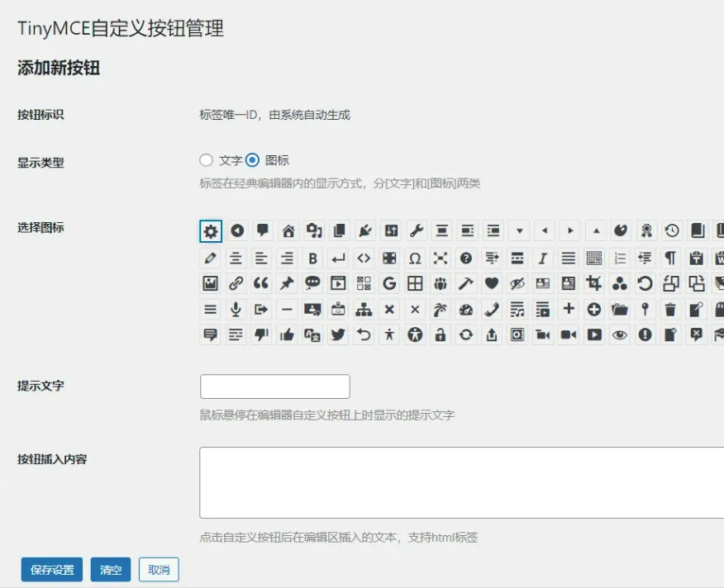Viewport: 724px width, 588px height.
Task: Select the Twitter bird icon
Action: coord(338,334)
